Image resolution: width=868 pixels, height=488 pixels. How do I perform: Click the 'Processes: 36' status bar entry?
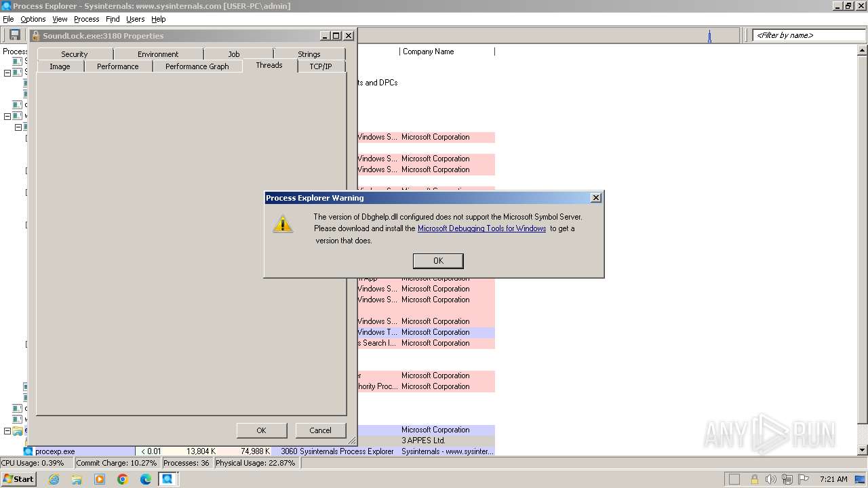click(186, 463)
